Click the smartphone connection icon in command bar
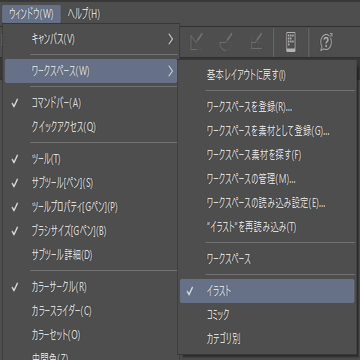Viewport: 360px width, 360px height. tap(291, 42)
